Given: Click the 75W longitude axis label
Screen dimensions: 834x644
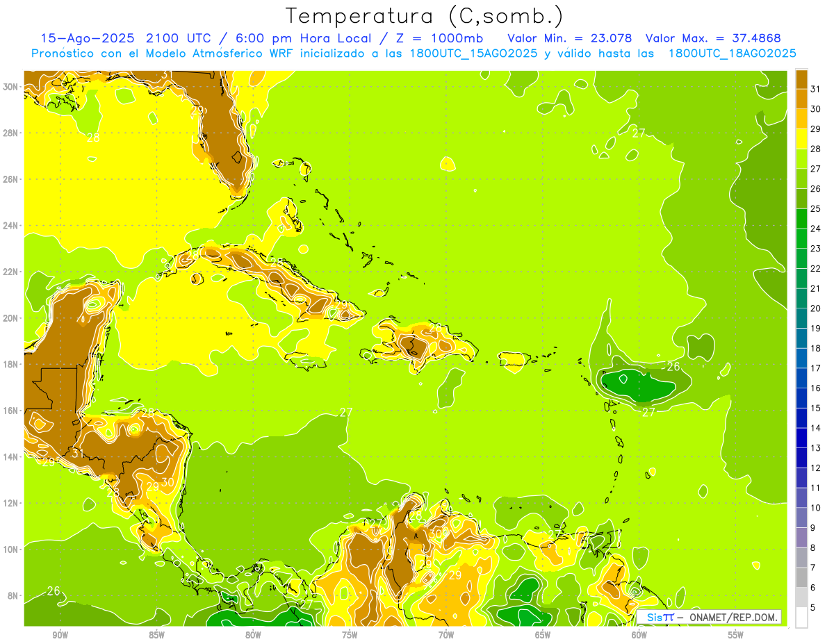Looking at the screenshot, I should (x=350, y=635).
